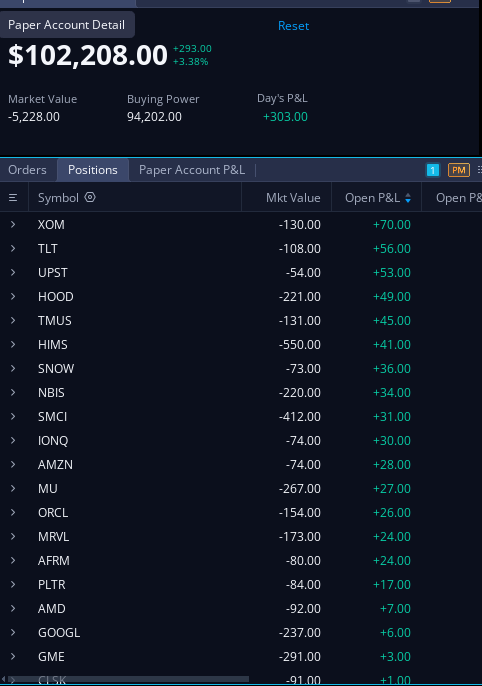Image resolution: width=482 pixels, height=686 pixels.
Task: Expand the SMCI position row
Action: 13,416
